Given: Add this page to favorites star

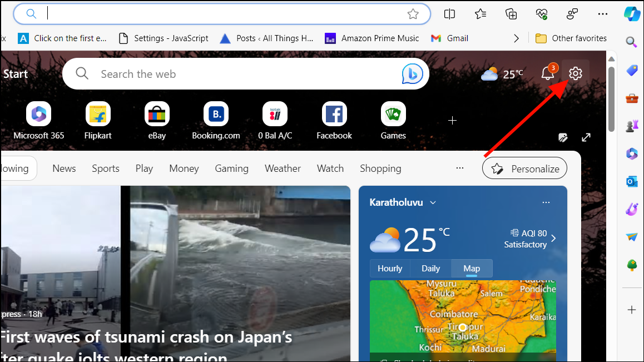Looking at the screenshot, I should coord(413,14).
